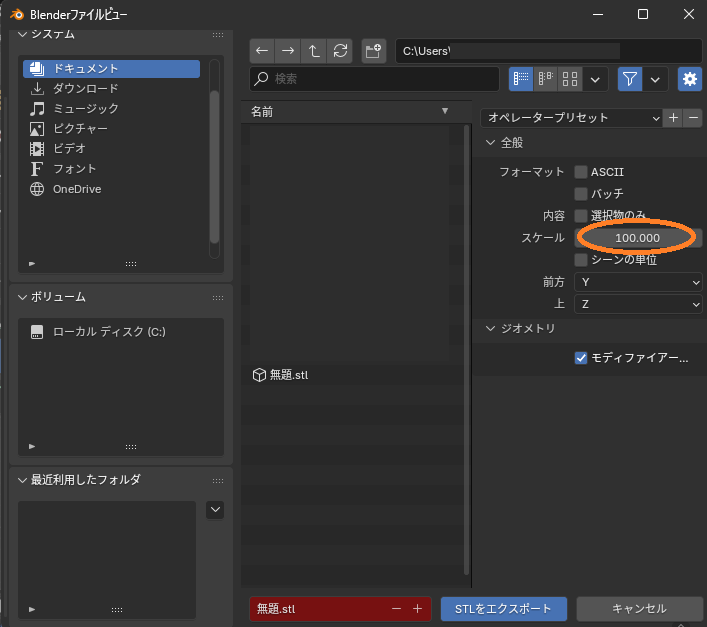Remove the operator preset
This screenshot has height=627, width=707.
693,118
